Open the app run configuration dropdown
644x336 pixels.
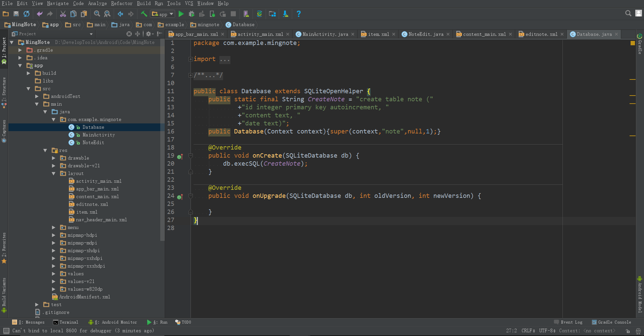pyautogui.click(x=163, y=14)
